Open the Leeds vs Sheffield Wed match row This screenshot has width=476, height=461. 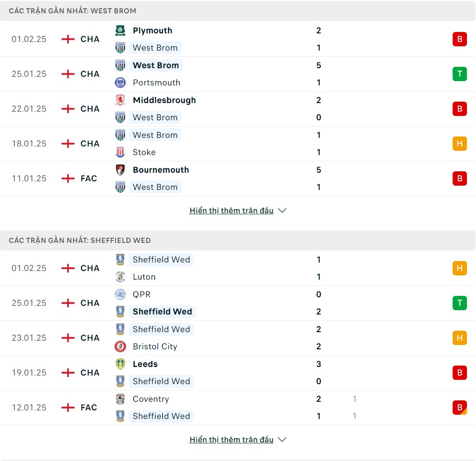tap(238, 373)
